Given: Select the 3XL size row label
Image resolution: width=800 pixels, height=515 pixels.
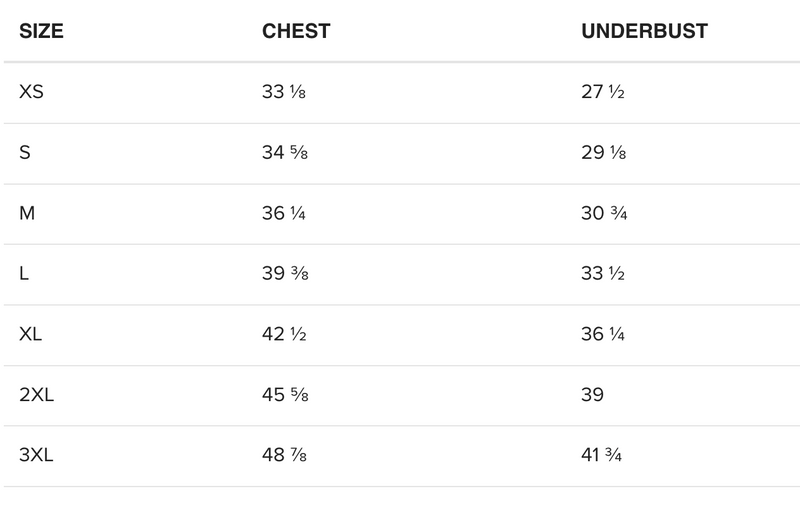Looking at the screenshot, I should point(37,455).
